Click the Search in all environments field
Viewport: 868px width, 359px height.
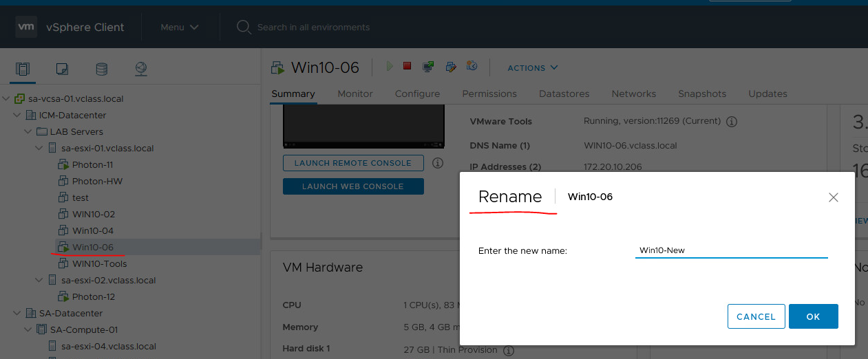coord(313,28)
